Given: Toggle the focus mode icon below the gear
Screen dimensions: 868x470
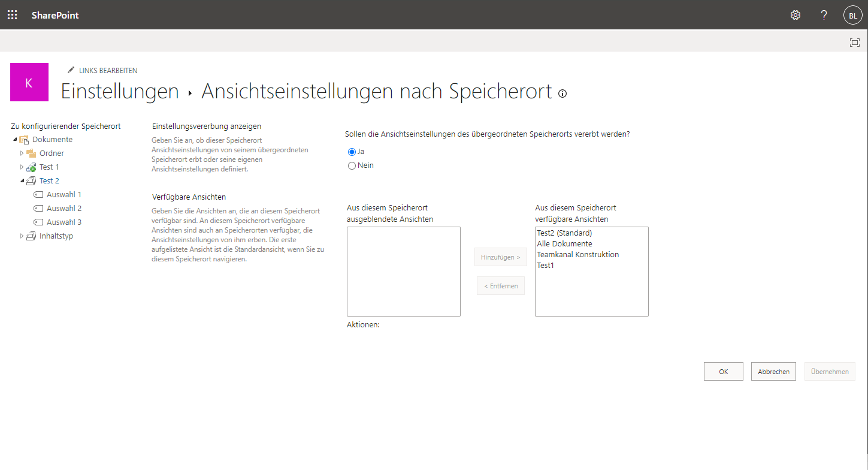Looking at the screenshot, I should (855, 42).
